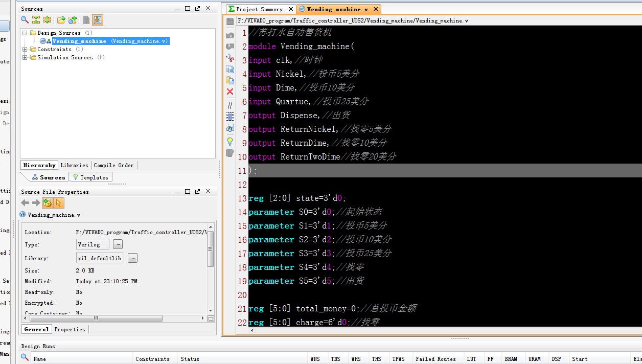
Task: Toggle line comment with the // icon
Action: pos(230,105)
